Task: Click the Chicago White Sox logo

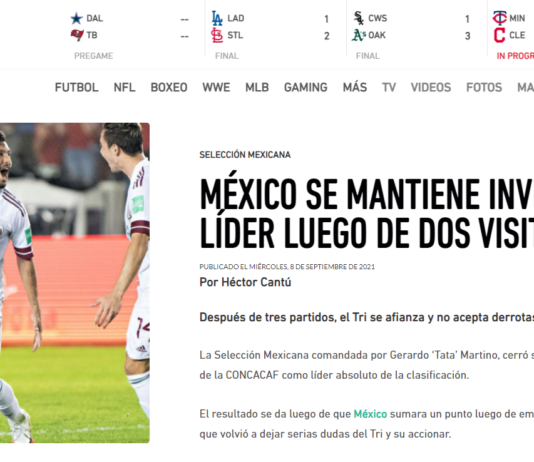Action: click(x=359, y=18)
